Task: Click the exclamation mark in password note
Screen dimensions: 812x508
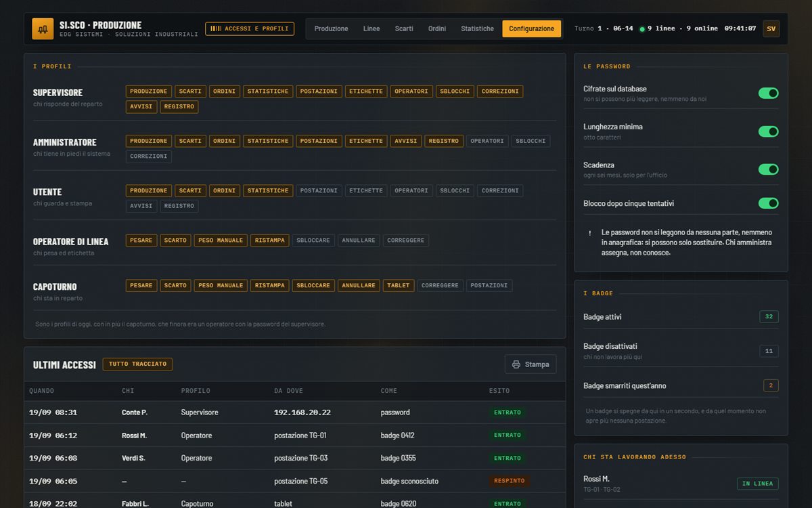Action: [x=590, y=232]
